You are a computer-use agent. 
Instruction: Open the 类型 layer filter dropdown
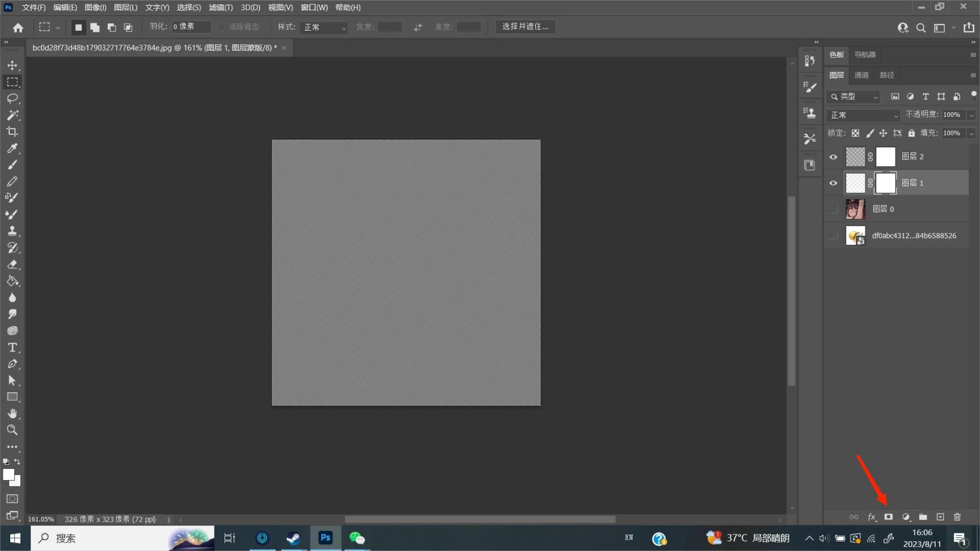pyautogui.click(x=854, y=97)
